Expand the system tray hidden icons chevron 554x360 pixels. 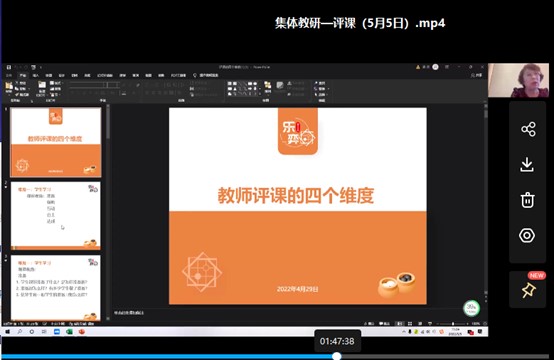tap(404, 332)
